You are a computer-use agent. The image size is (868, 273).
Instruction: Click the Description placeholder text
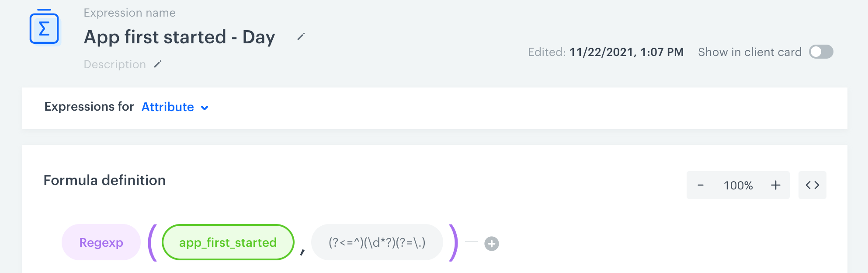click(115, 64)
